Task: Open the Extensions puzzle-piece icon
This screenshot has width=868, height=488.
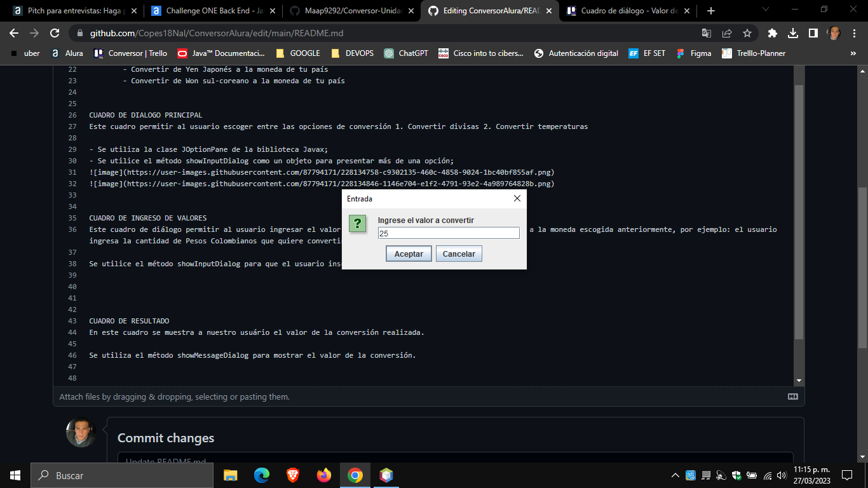Action: 773,35
